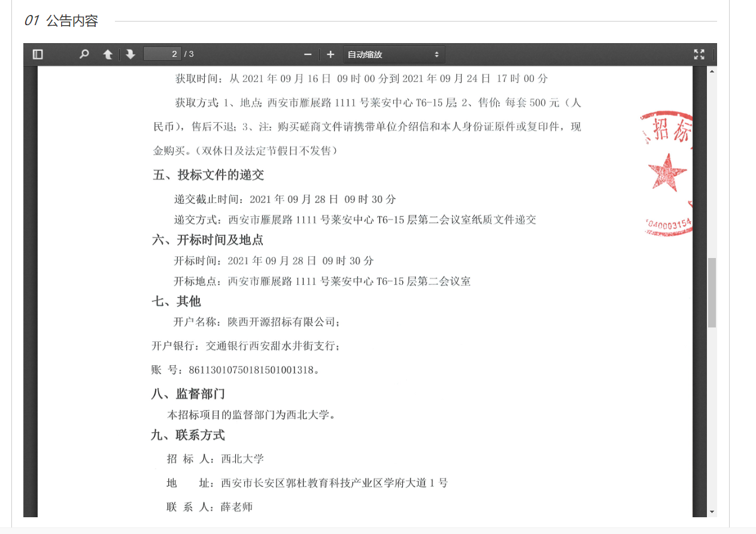Image resolution: width=756 pixels, height=534 pixels.
Task: Click the 八、监督部门 heading
Action: 188,394
